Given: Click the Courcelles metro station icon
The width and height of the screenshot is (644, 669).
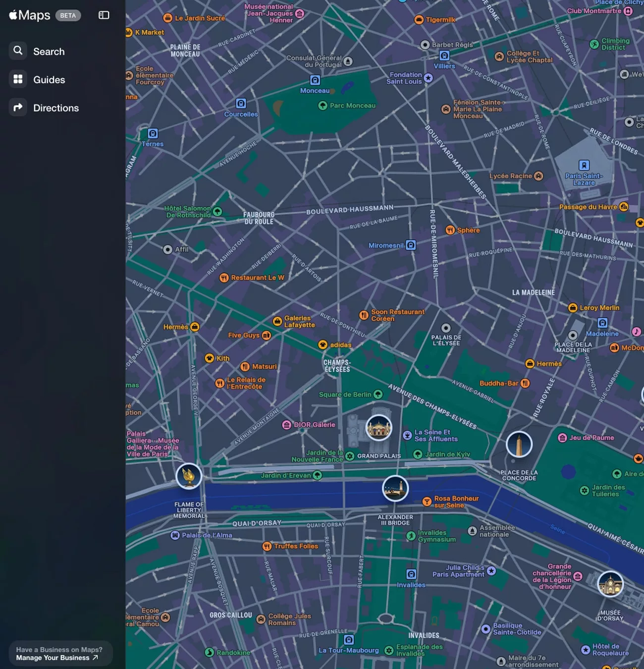Looking at the screenshot, I should coord(241,104).
